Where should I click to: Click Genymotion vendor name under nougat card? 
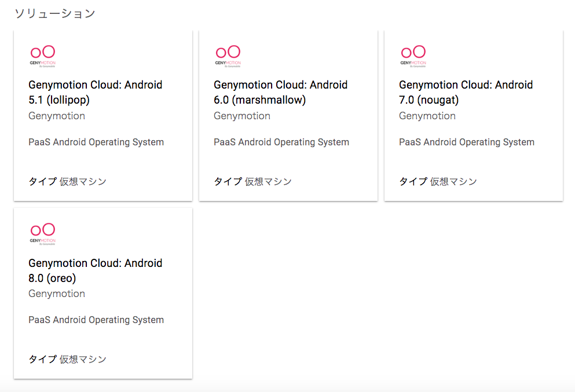[427, 116]
